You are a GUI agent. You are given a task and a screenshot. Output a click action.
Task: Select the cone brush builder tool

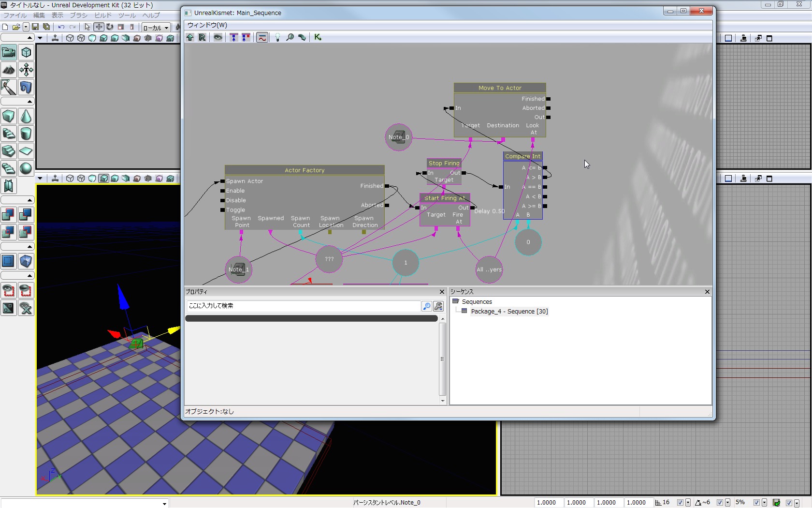pyautogui.click(x=26, y=117)
